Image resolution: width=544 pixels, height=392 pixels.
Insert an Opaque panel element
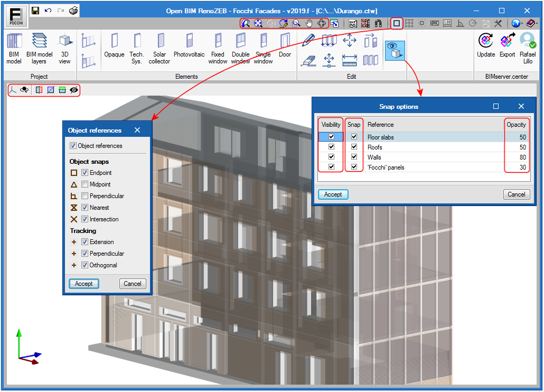click(114, 45)
